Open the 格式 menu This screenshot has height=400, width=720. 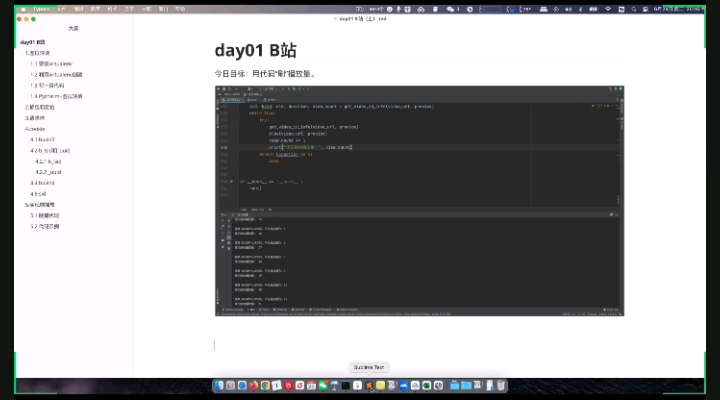[x=112, y=9]
